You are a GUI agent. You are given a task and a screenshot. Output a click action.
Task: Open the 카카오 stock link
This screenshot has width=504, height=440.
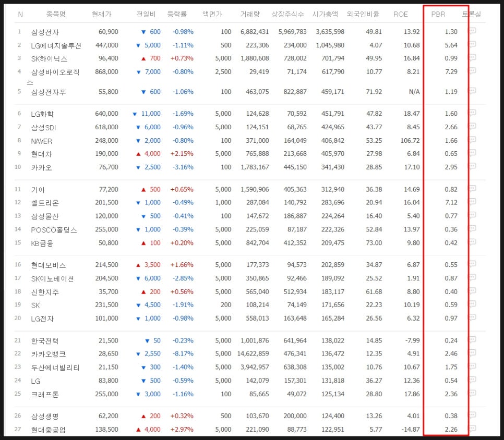(x=41, y=168)
